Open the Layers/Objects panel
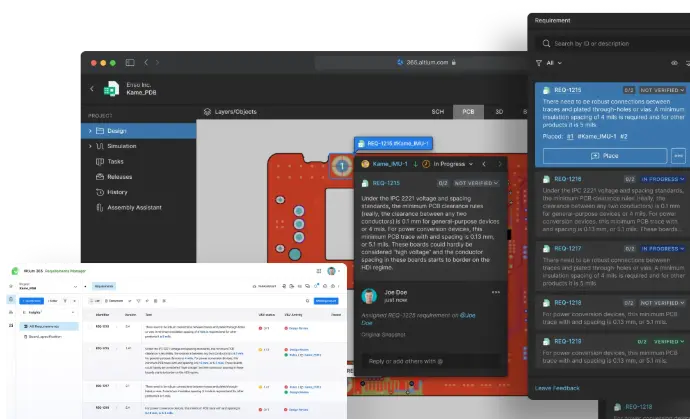The image size is (690, 419). [x=230, y=112]
